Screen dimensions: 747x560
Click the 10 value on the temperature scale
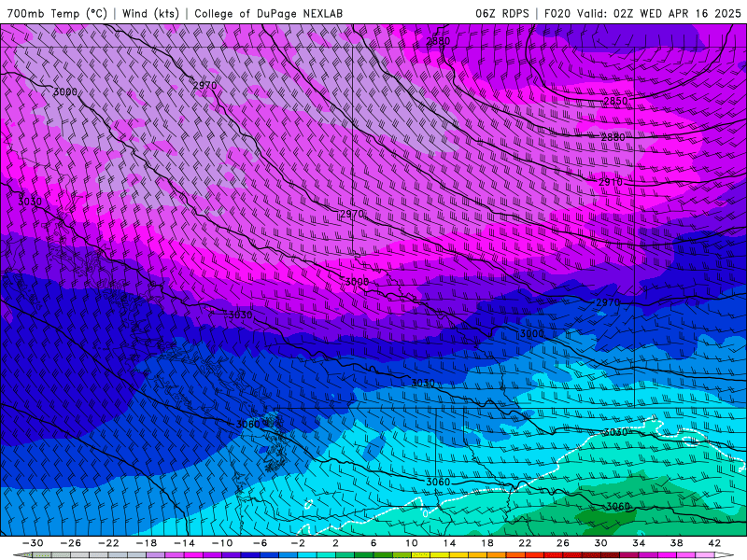pyautogui.click(x=411, y=543)
